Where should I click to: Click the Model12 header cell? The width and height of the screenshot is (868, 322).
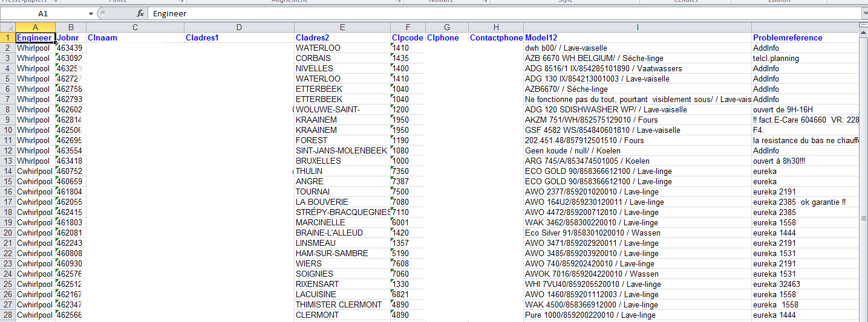click(541, 37)
